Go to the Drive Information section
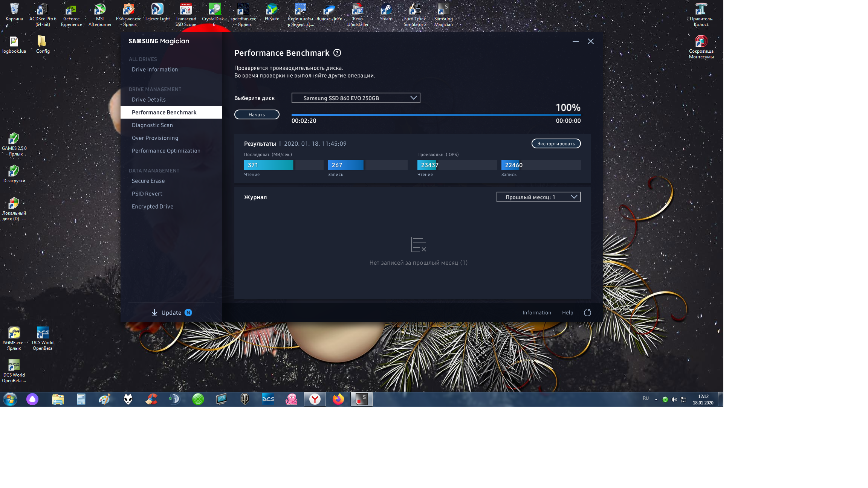The height and width of the screenshot is (488, 868). pyautogui.click(x=155, y=69)
